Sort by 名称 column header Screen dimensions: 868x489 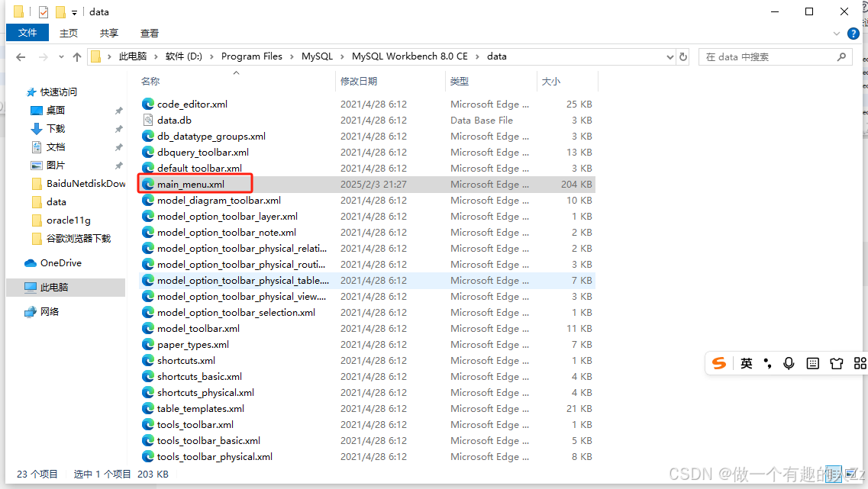click(x=150, y=82)
